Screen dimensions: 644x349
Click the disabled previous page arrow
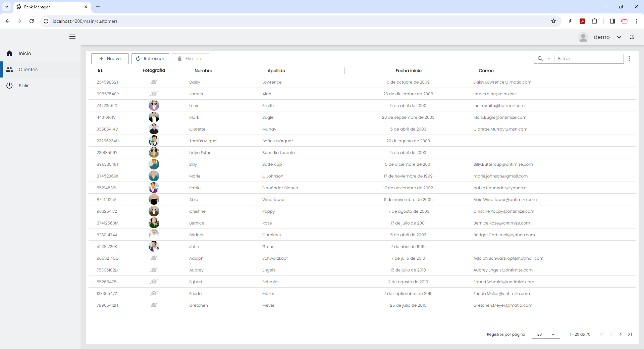click(611, 334)
